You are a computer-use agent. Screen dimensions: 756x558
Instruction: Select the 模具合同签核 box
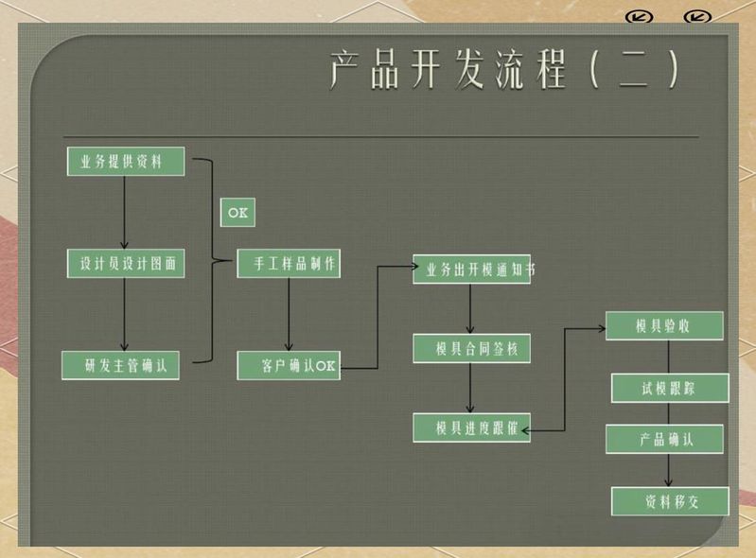472,348
